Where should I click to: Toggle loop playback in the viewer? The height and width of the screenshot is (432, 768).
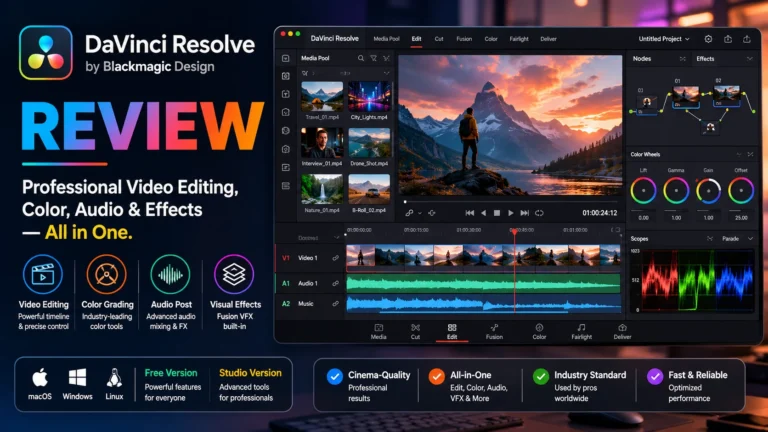pos(539,213)
